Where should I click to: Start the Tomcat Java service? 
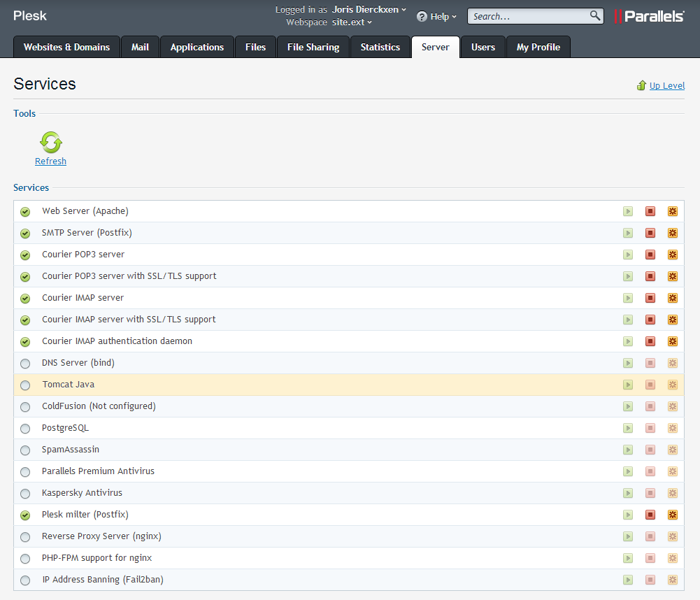pyautogui.click(x=628, y=385)
